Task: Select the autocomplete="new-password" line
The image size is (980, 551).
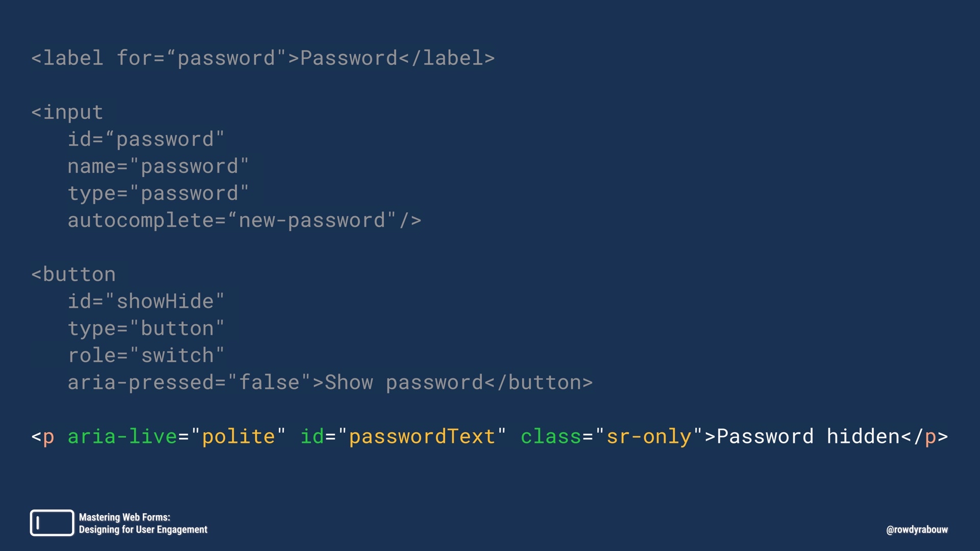Action: click(244, 220)
